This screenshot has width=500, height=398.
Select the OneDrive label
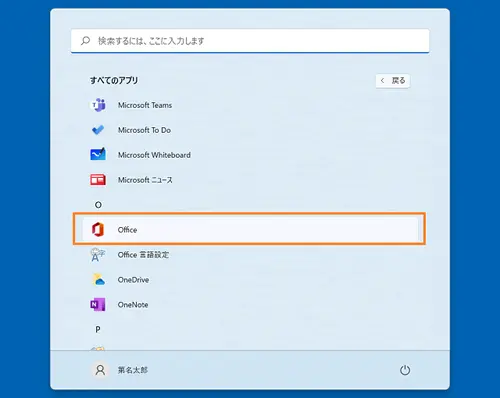coord(133,280)
